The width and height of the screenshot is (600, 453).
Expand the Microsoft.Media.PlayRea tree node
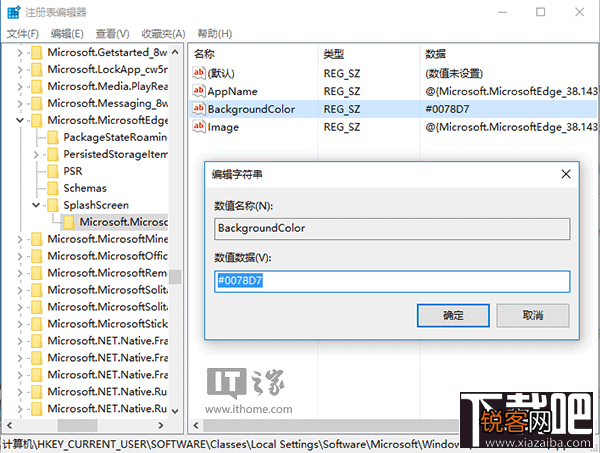(x=20, y=86)
